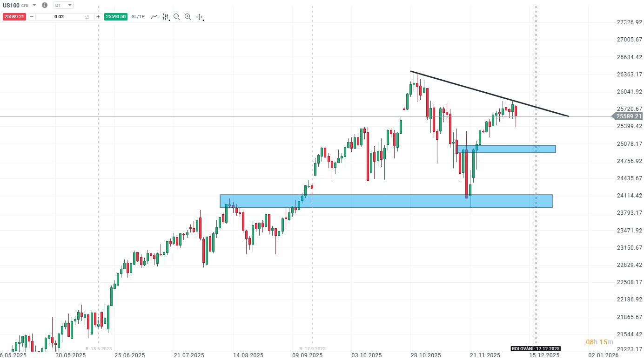The height and width of the screenshot is (361, 644).
Task: Expand the US100 symbol dropdown arrow
Action: [x=34, y=5]
